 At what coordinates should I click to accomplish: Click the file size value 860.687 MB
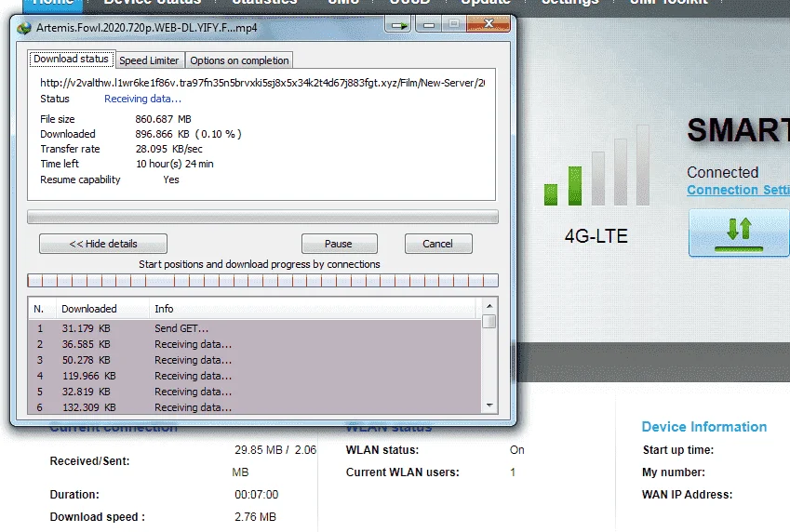pyautogui.click(x=163, y=119)
